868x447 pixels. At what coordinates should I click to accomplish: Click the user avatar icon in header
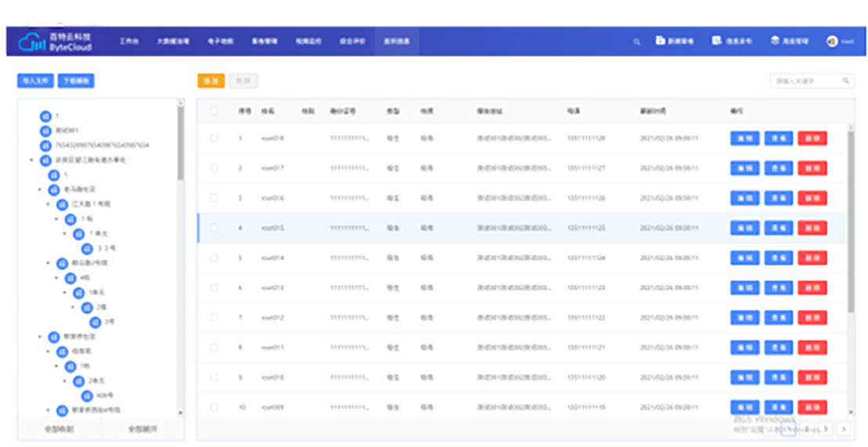831,42
